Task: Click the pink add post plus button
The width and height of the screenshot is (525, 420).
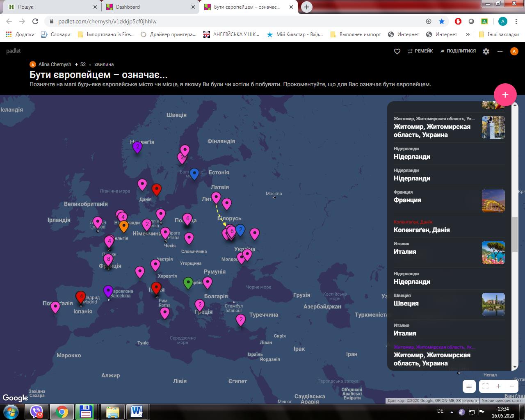Action: [x=505, y=95]
